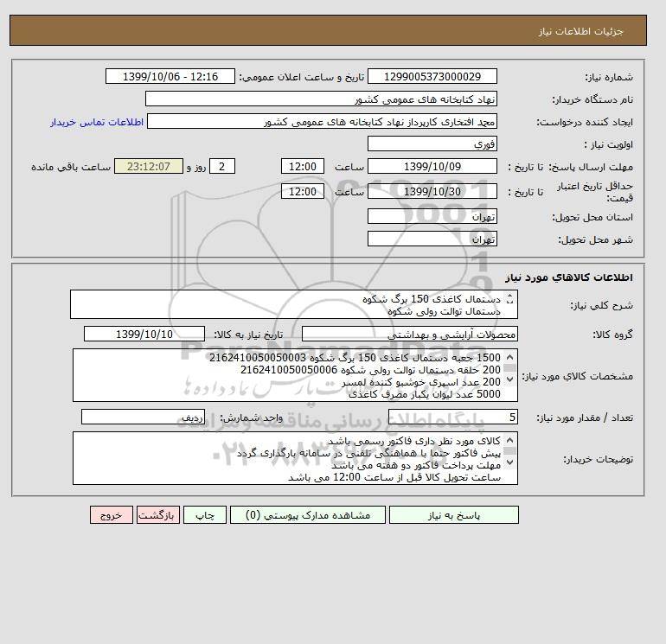Screen dimensions: 666x644
Task: Click delivery province field 'تهران'
Action: click(x=432, y=216)
